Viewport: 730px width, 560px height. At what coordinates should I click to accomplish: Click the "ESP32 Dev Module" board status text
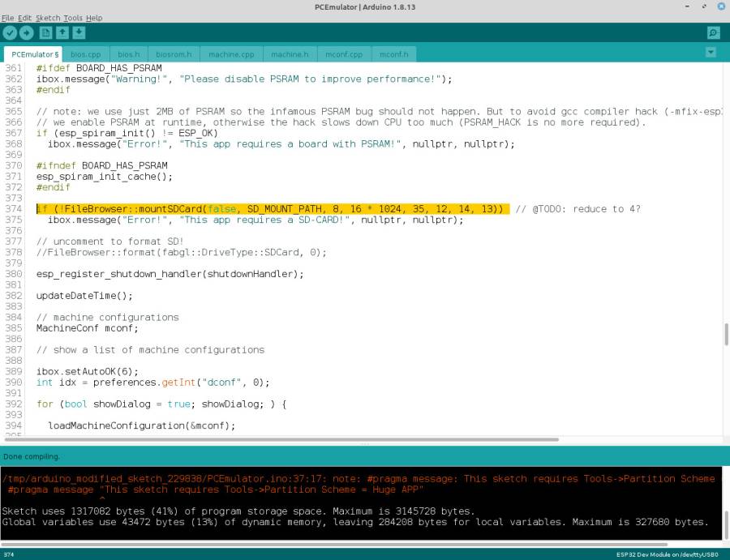(x=668, y=554)
